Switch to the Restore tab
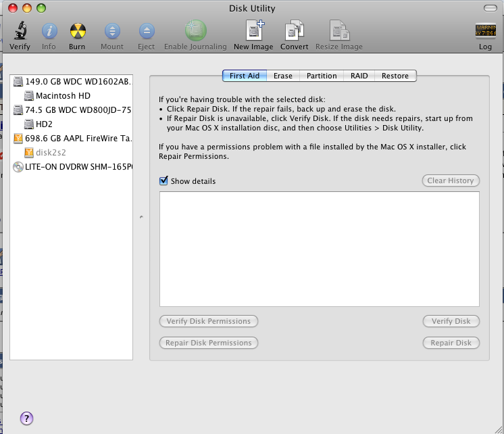Viewport: 504px width, 434px height. coord(395,76)
